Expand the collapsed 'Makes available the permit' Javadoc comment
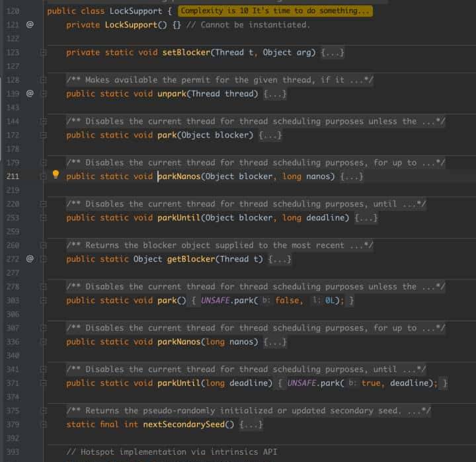Image resolution: width=476 pixels, height=462 pixels. (x=219, y=80)
